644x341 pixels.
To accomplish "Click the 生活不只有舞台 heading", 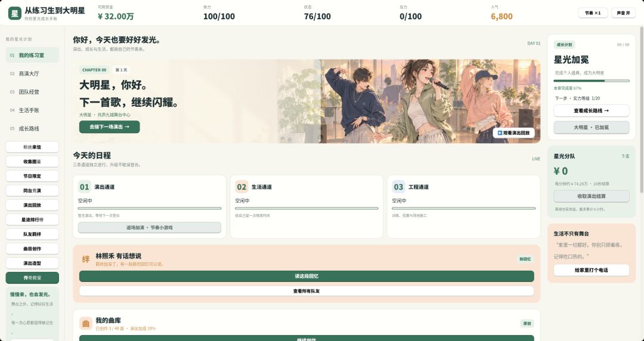I will pos(571,234).
